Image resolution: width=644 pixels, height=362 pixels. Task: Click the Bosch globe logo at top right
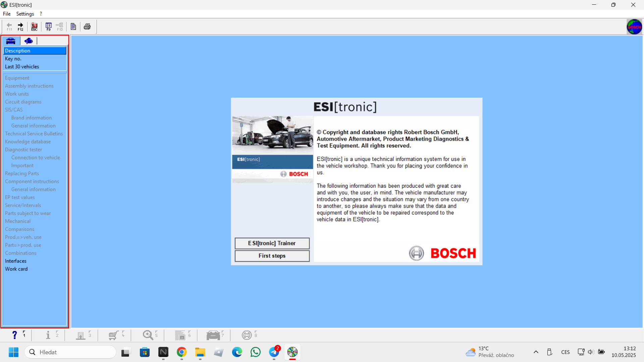(634, 27)
